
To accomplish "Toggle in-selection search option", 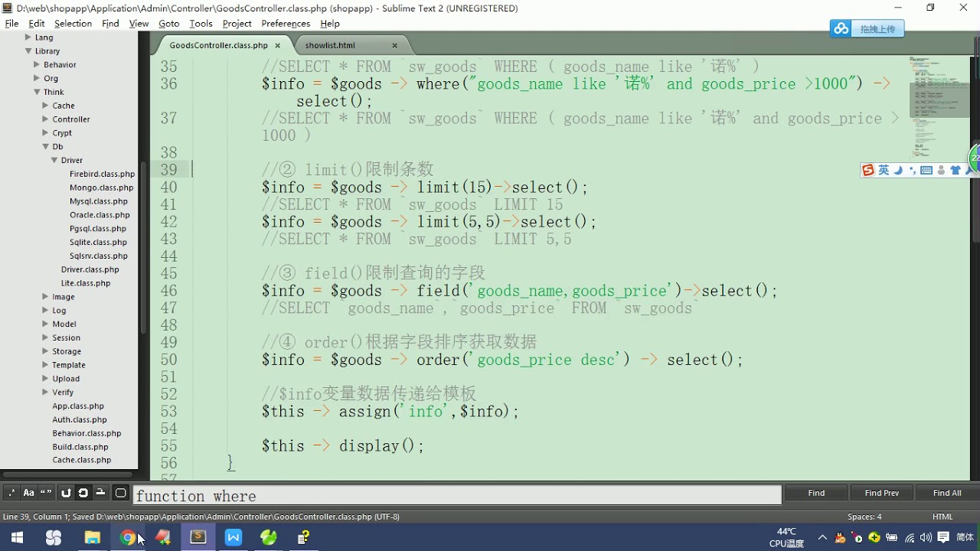I will 100,493.
